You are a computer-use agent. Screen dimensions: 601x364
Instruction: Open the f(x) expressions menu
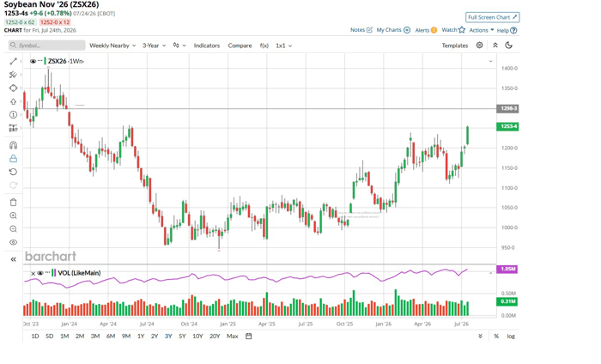pos(264,45)
